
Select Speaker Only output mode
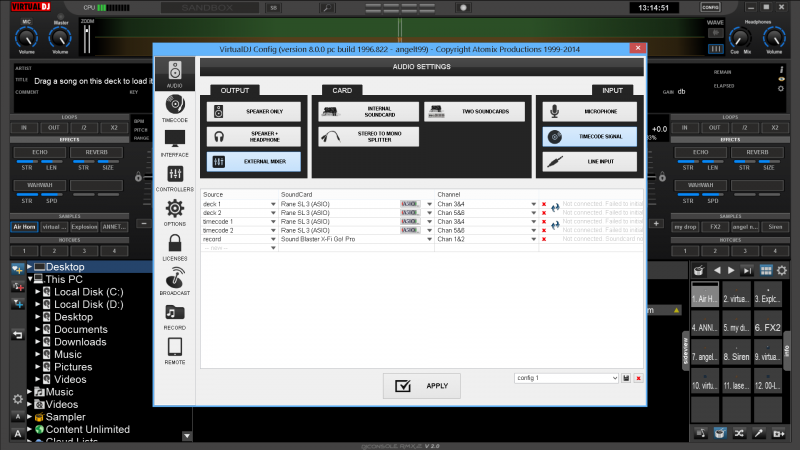[254, 111]
